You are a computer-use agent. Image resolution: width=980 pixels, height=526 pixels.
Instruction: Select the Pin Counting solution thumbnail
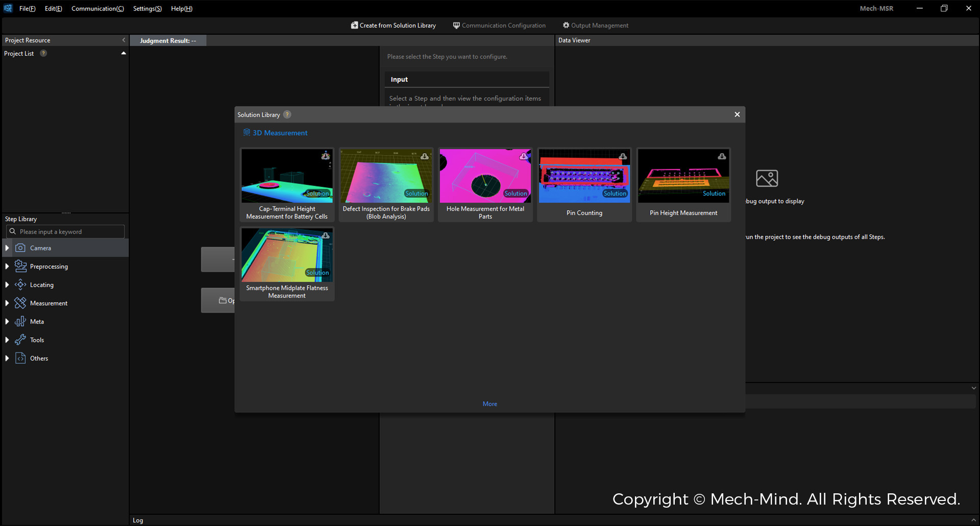(x=584, y=176)
